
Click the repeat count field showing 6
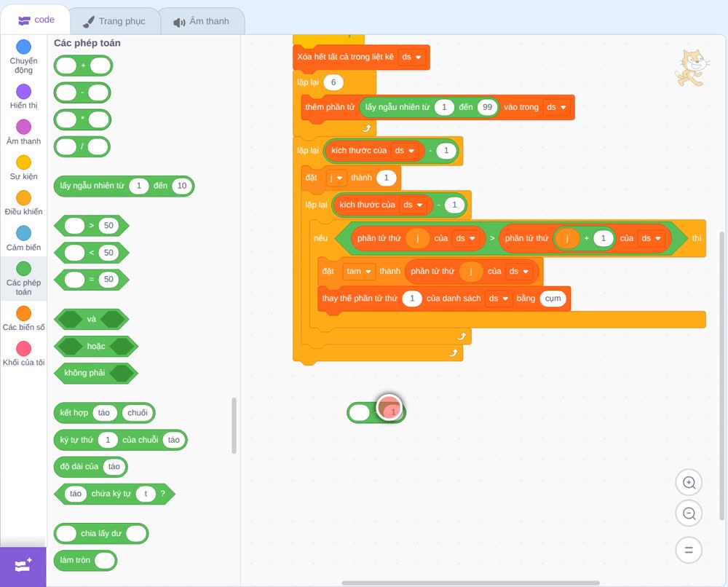[x=333, y=83]
